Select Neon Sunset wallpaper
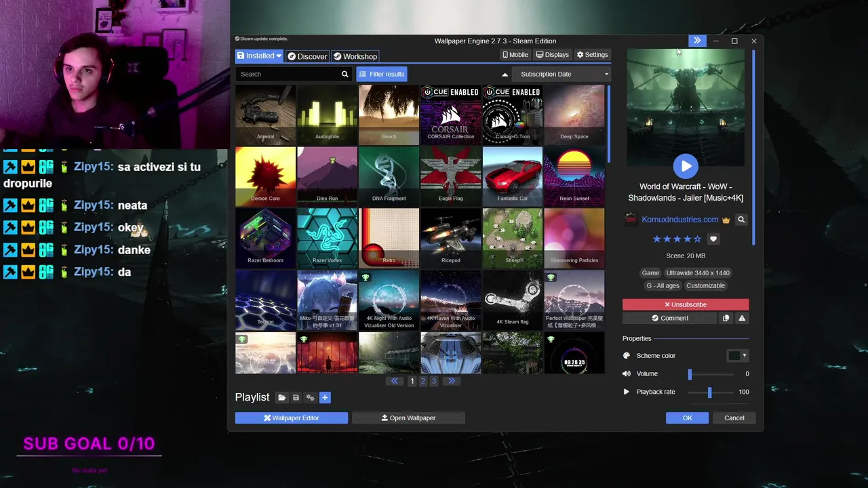868x488 pixels. (574, 176)
